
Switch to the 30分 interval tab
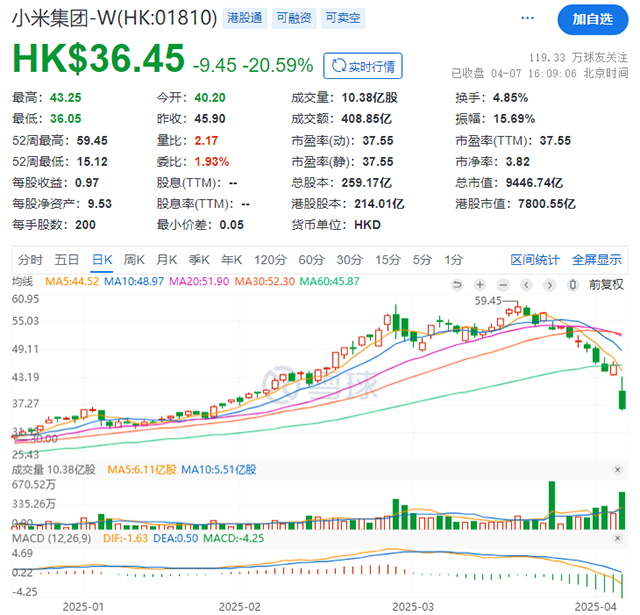350,260
